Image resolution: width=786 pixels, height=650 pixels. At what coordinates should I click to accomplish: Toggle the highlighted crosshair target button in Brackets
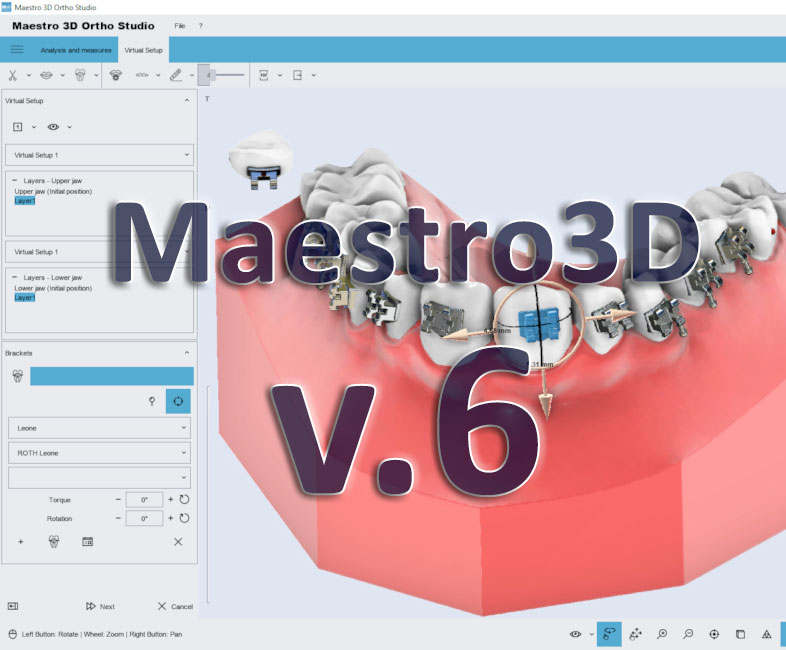178,401
